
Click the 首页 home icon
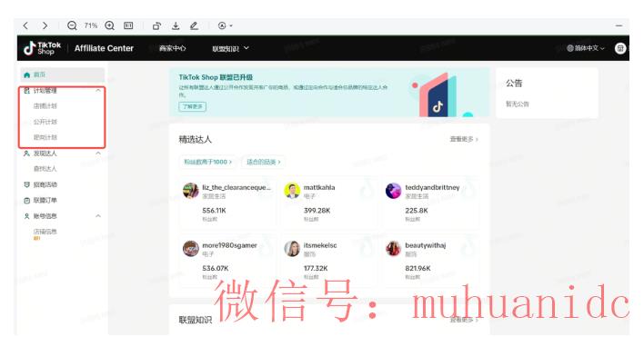coord(26,74)
